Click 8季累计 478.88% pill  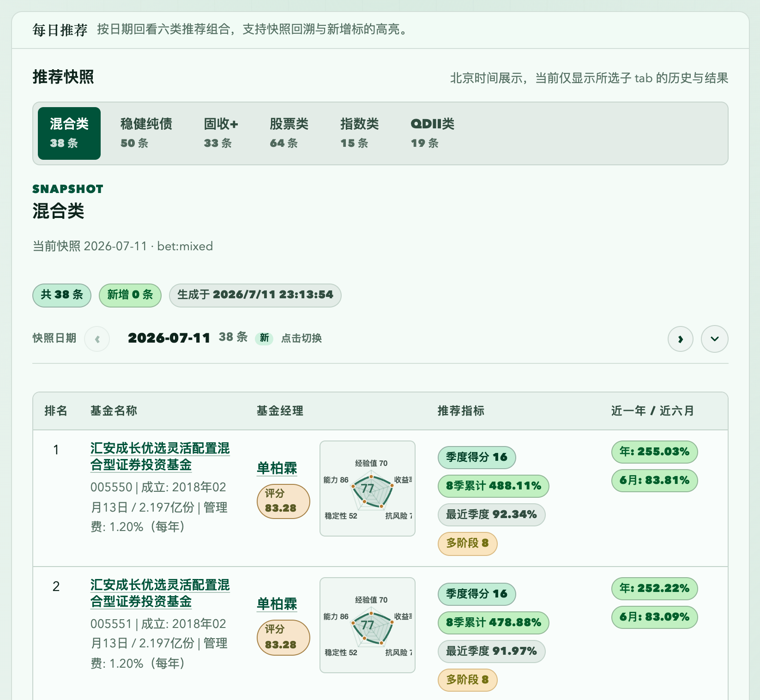(494, 623)
